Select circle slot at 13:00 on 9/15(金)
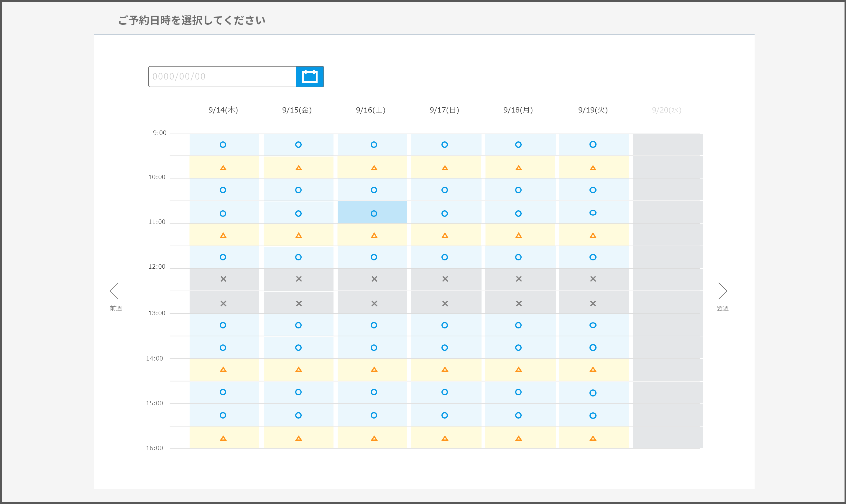 click(298, 325)
